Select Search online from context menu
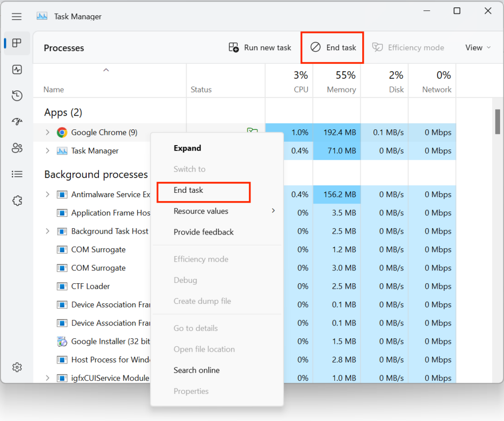Screen dimensions: 504x421 coord(196,370)
